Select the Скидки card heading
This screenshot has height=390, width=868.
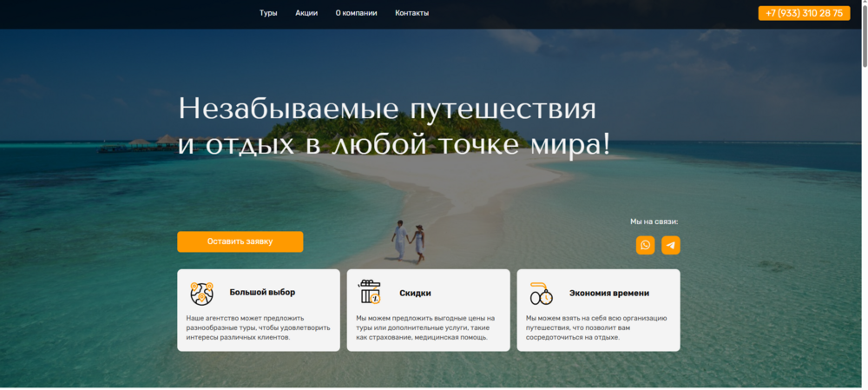pos(415,294)
